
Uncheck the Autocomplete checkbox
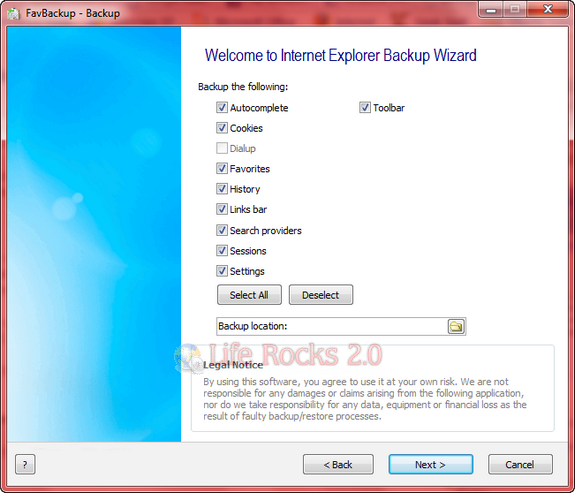tap(221, 107)
